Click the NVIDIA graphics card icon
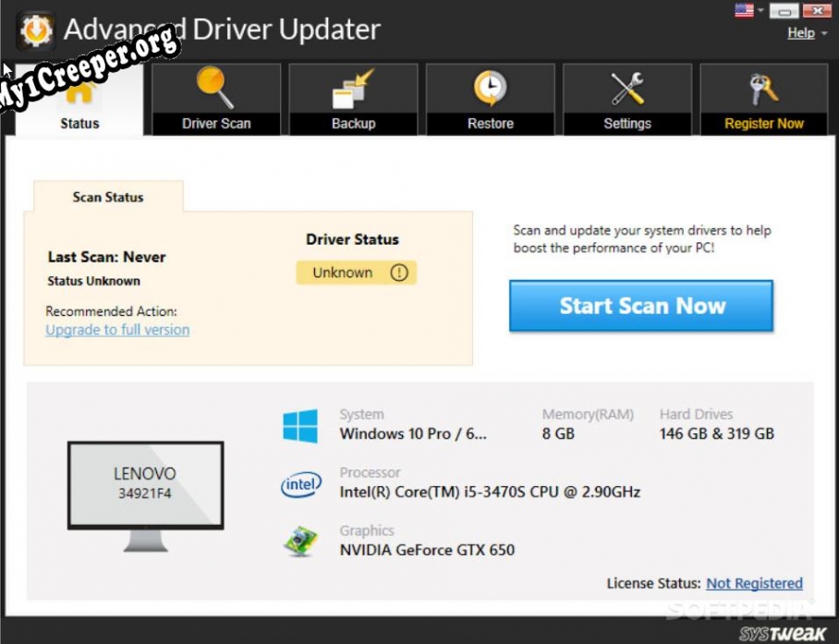 pos(300,541)
